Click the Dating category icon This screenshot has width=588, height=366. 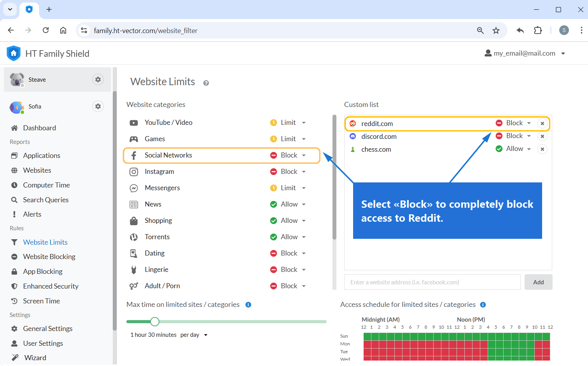point(134,254)
